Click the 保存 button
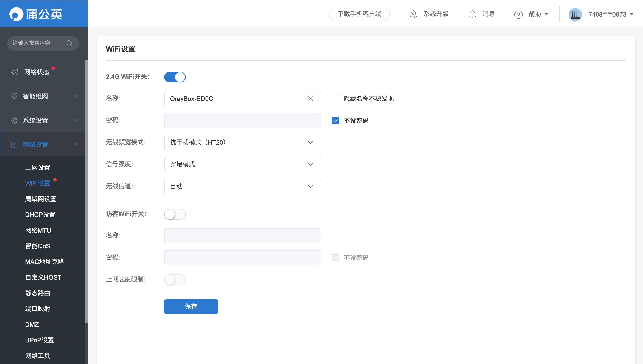 tap(191, 306)
